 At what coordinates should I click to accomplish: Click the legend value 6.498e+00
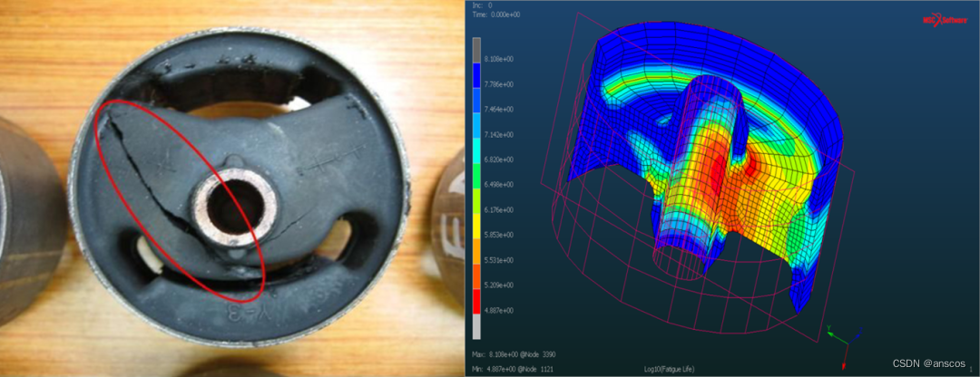coord(500,185)
